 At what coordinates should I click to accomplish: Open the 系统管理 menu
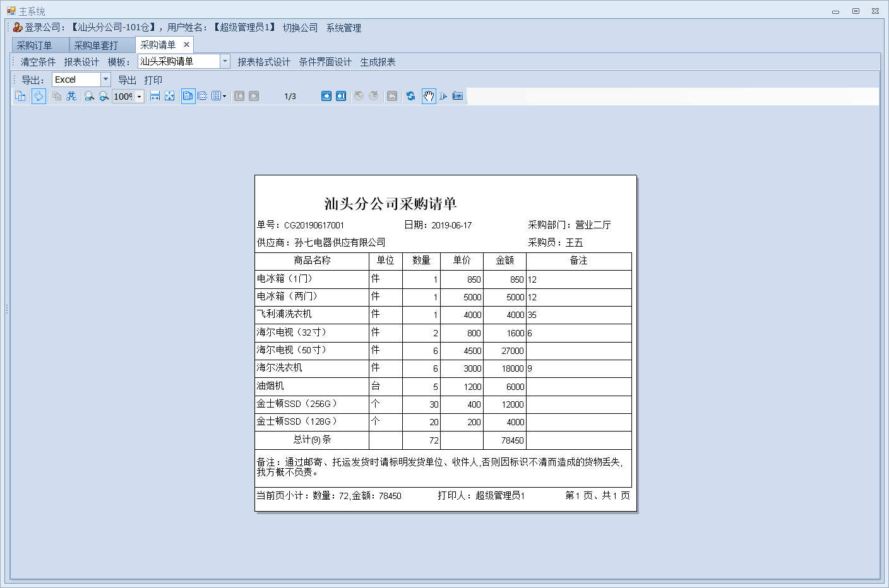coord(344,28)
